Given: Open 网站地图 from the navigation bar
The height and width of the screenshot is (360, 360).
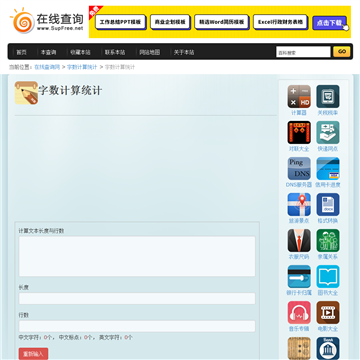Looking at the screenshot, I should 149,52.
